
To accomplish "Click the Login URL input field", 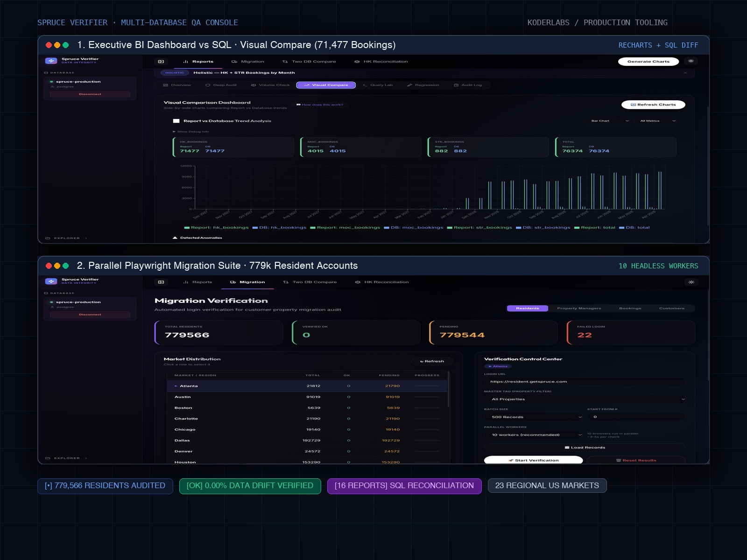I will coord(585,382).
